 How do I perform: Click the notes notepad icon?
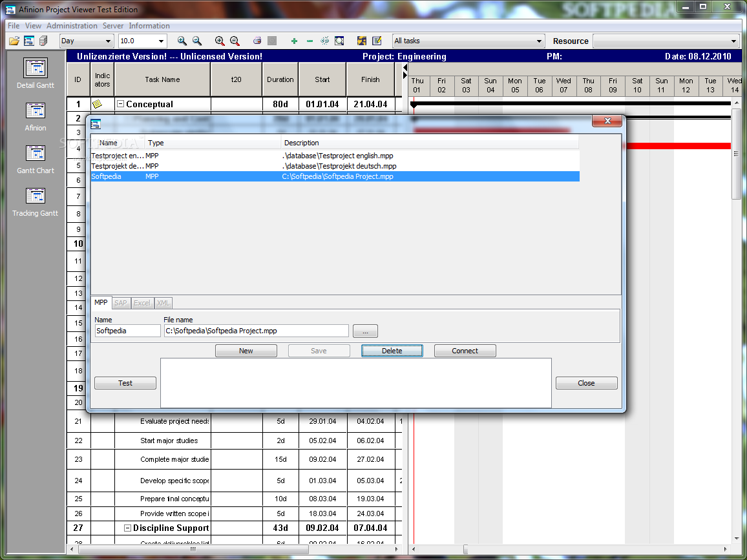tap(377, 41)
